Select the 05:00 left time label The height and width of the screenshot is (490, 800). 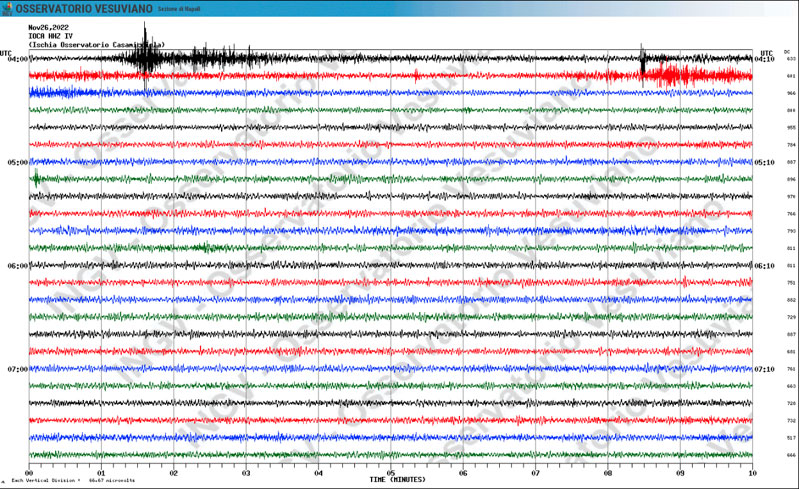coord(17,162)
